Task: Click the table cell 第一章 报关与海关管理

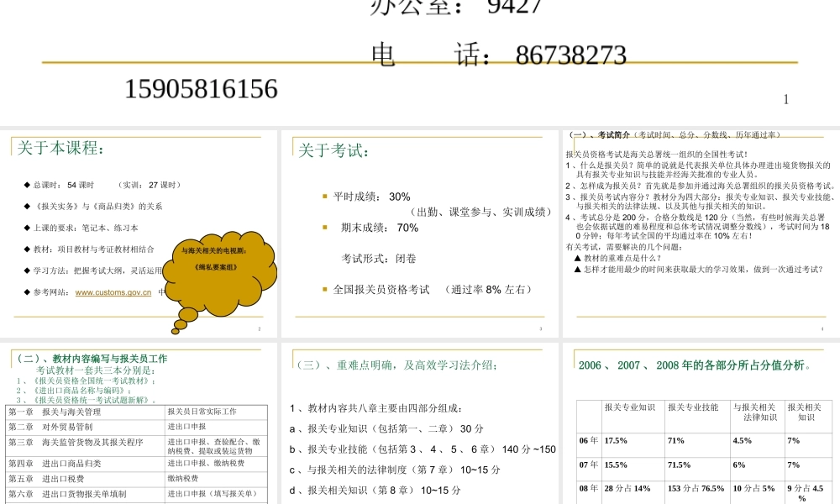Action: 85,412
